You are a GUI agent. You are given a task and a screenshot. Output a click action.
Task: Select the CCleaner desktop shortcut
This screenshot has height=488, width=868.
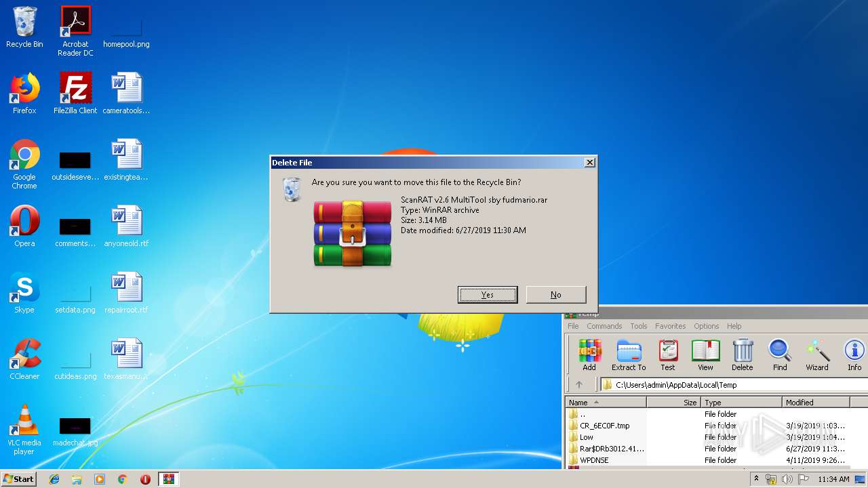pos(24,359)
